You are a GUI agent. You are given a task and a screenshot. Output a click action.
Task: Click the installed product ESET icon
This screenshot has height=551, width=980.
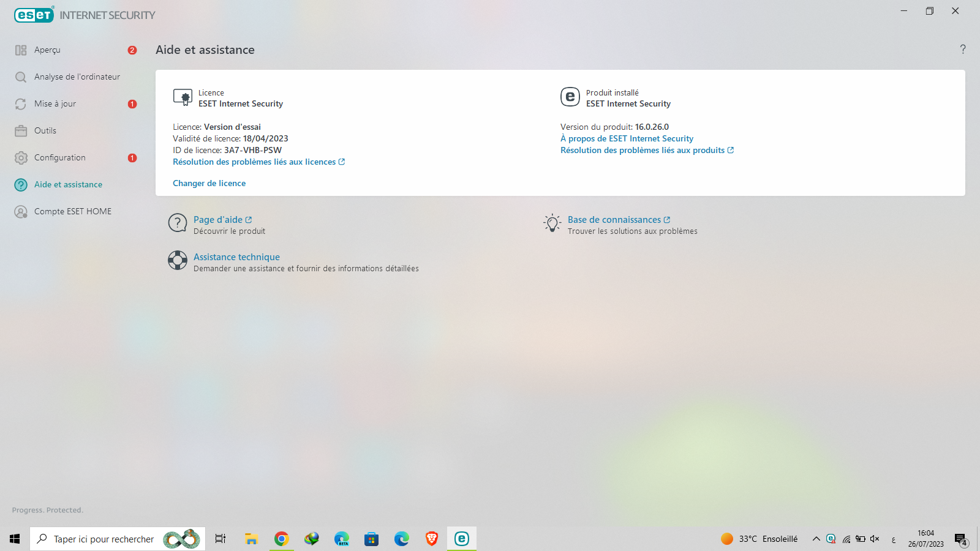click(x=570, y=97)
